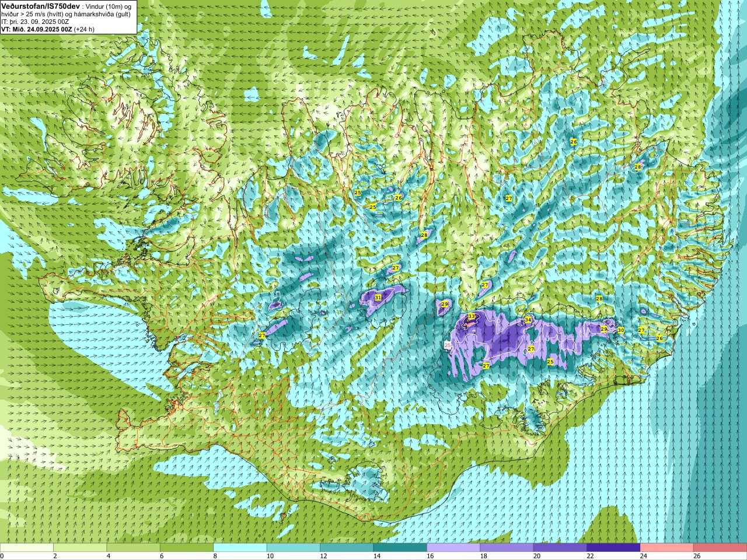Click the 10–12 m/s cyan legend swatch
Screen dimensions: 747x560
[294, 548]
